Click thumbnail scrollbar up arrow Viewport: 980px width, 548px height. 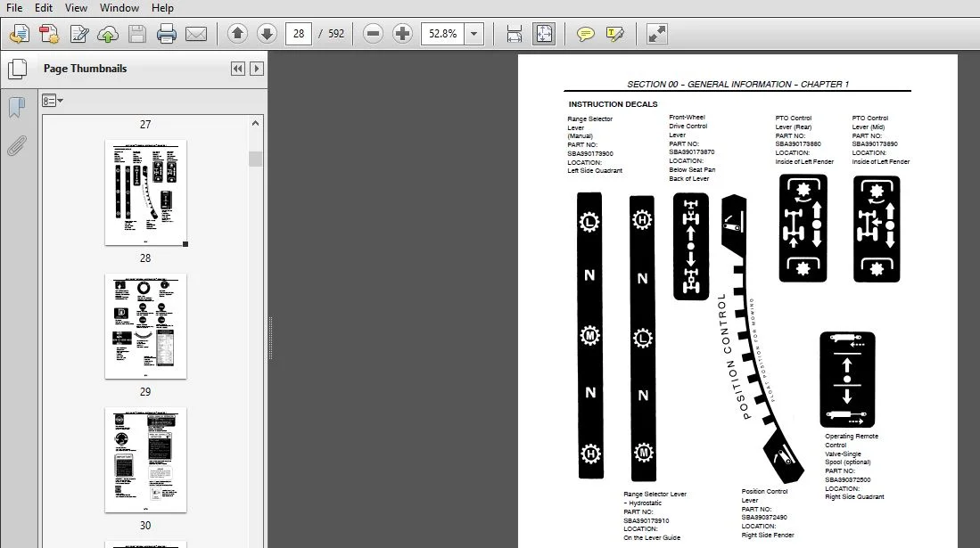click(255, 123)
